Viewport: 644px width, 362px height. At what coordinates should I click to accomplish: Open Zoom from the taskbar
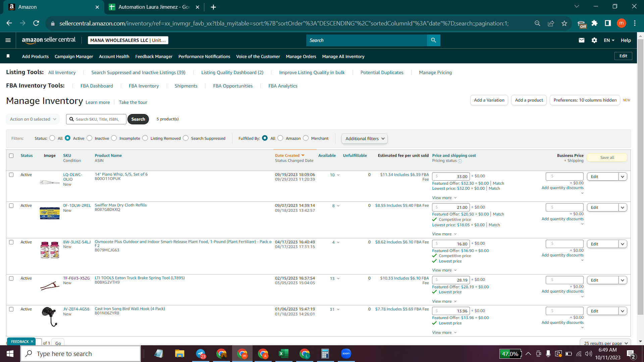346,354
